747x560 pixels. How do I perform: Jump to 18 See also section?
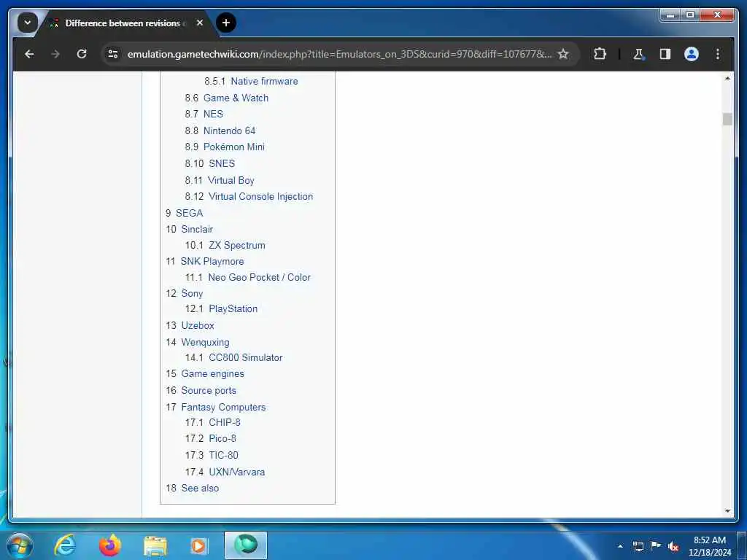point(193,488)
